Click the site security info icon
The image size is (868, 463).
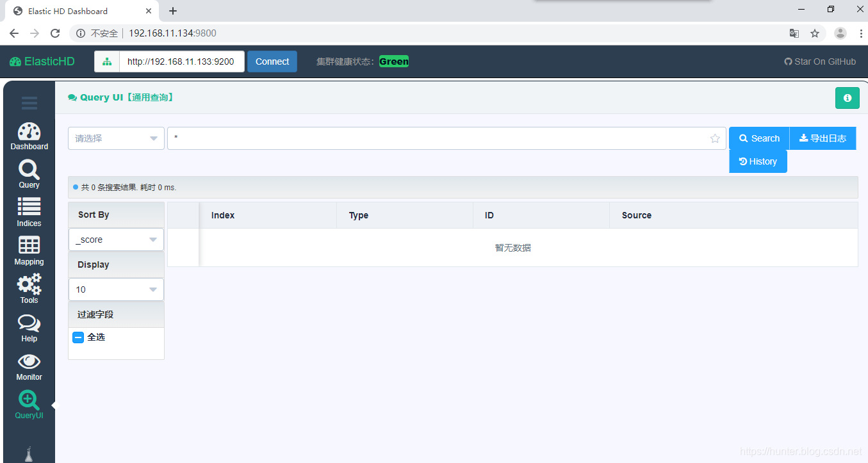point(81,33)
